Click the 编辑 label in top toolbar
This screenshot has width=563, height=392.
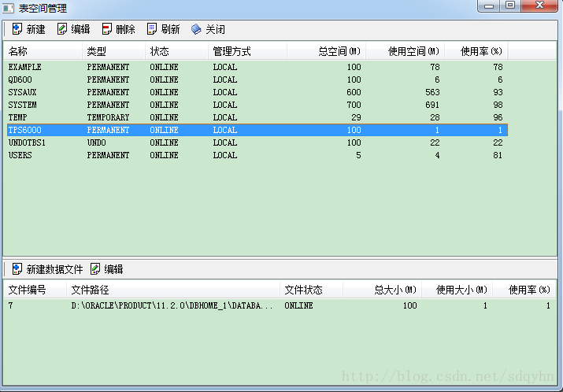[80, 29]
